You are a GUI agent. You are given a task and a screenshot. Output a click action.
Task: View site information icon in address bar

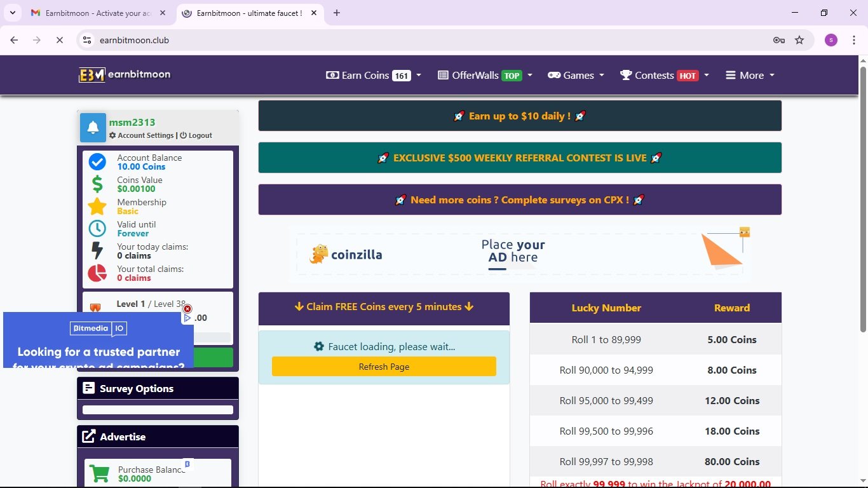(88, 40)
